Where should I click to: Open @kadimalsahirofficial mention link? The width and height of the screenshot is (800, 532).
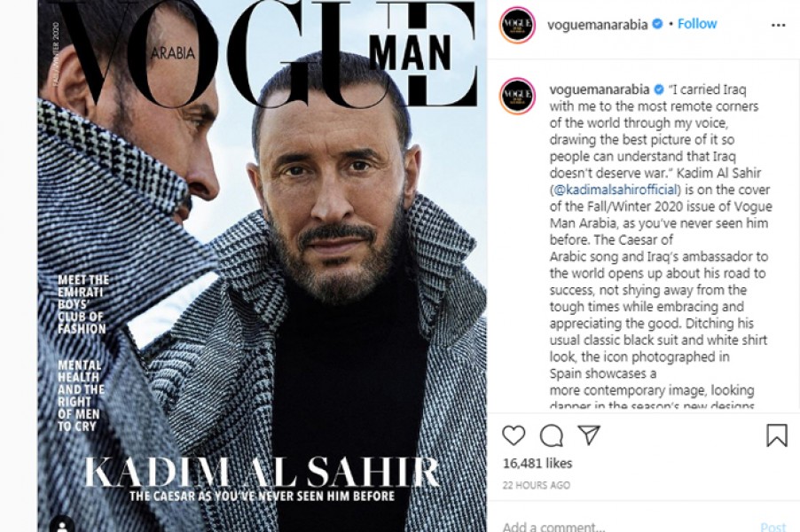[x=615, y=190]
